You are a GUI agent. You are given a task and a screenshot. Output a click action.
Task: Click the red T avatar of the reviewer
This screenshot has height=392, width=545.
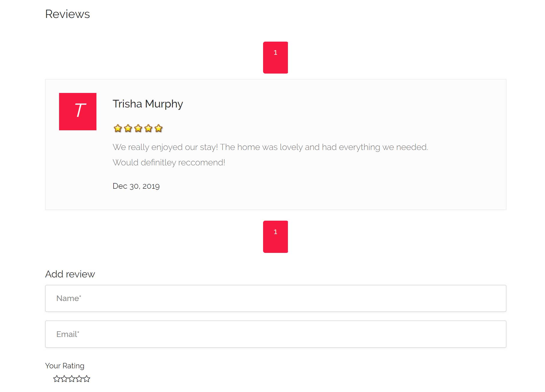coord(78,111)
